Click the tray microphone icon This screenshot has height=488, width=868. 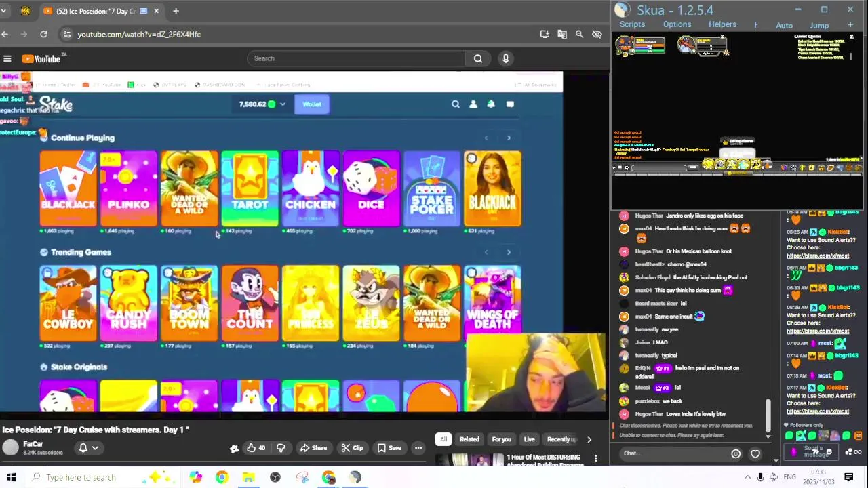click(760, 477)
